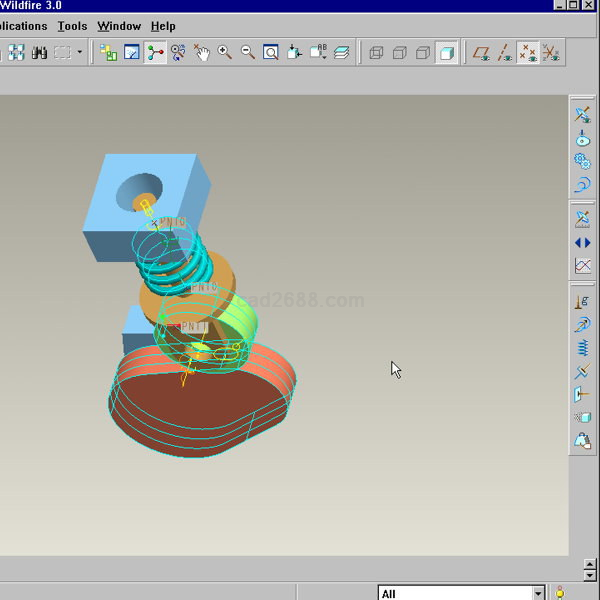This screenshot has width=600, height=600.
Task: Click the blue playback arrows icon
Action: click(582, 242)
